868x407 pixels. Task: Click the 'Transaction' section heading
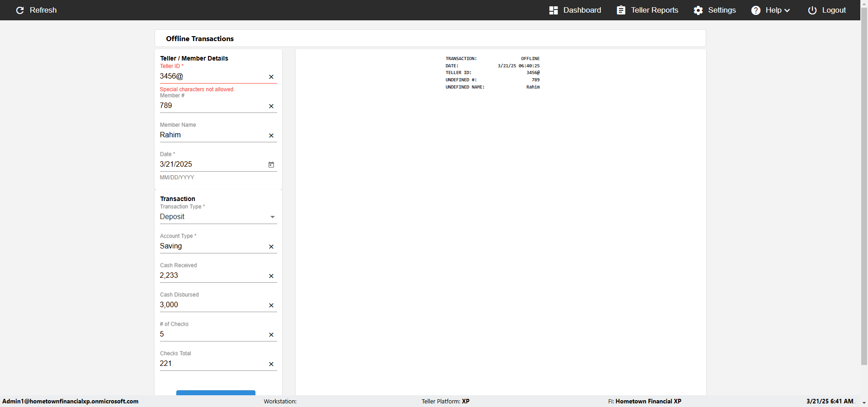[x=178, y=199]
